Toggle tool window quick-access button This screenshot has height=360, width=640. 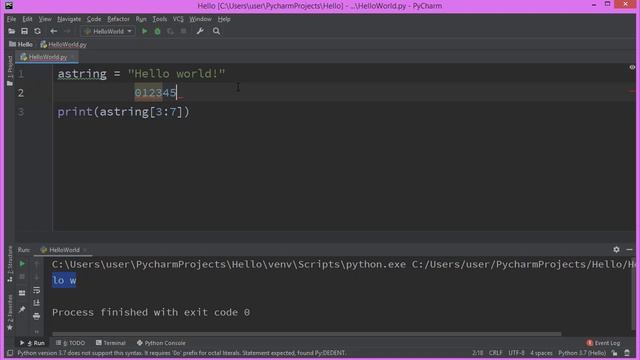tap(10, 353)
